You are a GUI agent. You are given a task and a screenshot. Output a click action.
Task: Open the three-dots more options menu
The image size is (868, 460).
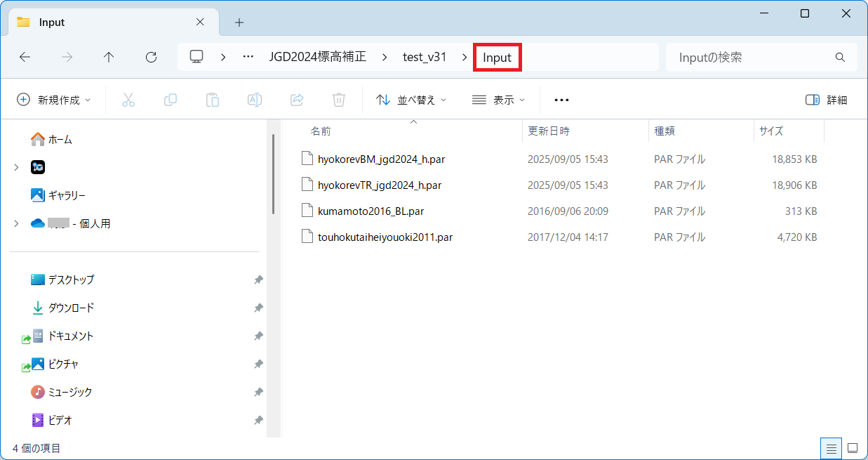(x=561, y=100)
